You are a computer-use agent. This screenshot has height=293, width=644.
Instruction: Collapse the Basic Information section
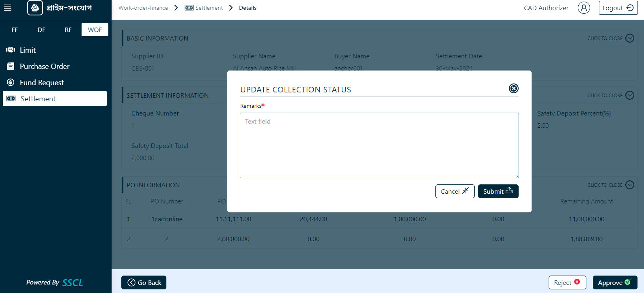(x=630, y=38)
